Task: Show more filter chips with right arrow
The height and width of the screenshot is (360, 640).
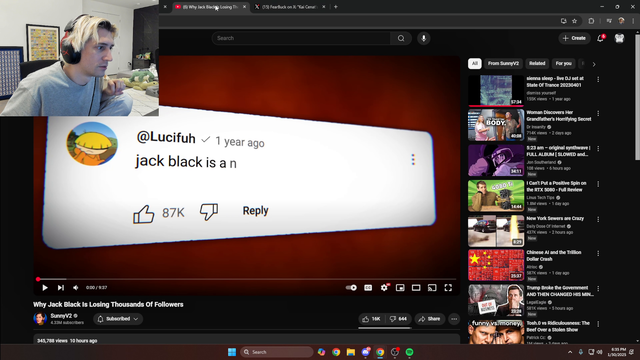Action: pos(594,64)
